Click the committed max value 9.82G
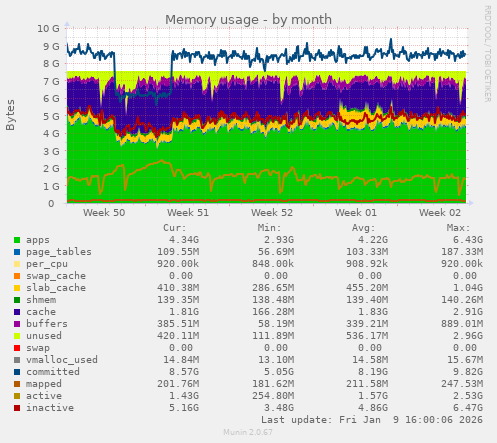 point(468,372)
